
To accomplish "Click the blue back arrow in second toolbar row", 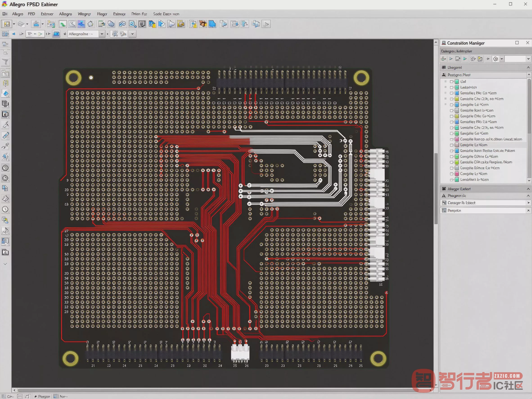I will point(14,34).
